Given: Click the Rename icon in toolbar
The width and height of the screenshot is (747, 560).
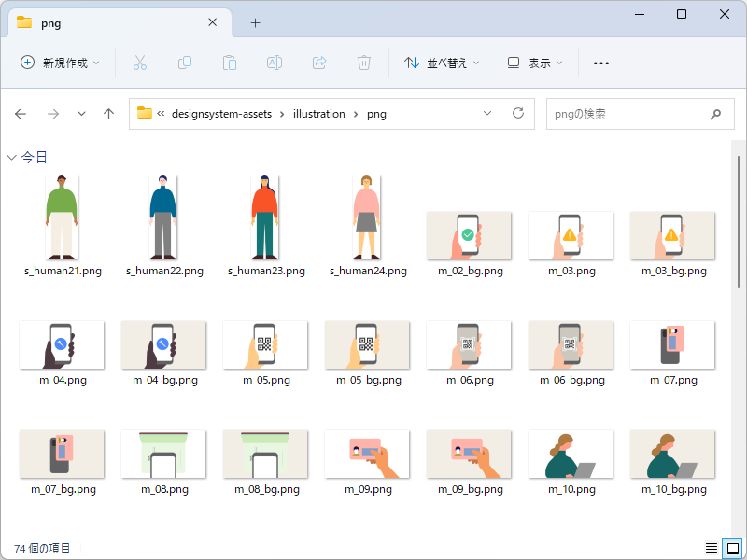Looking at the screenshot, I should click(275, 63).
